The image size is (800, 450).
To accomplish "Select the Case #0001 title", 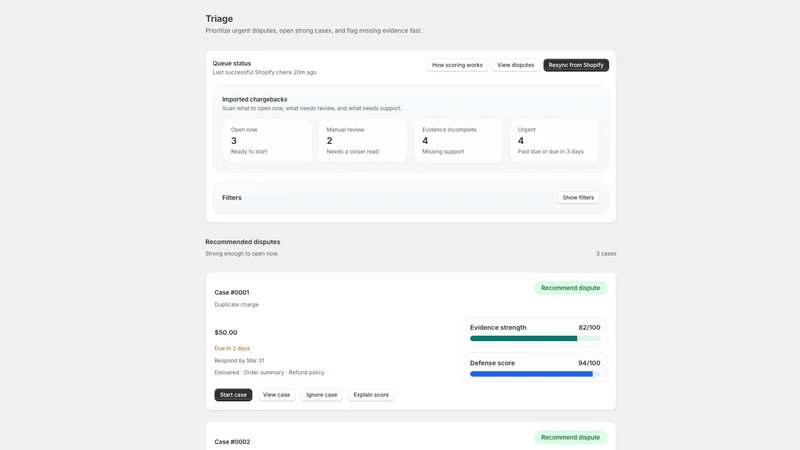I will pos(232,292).
